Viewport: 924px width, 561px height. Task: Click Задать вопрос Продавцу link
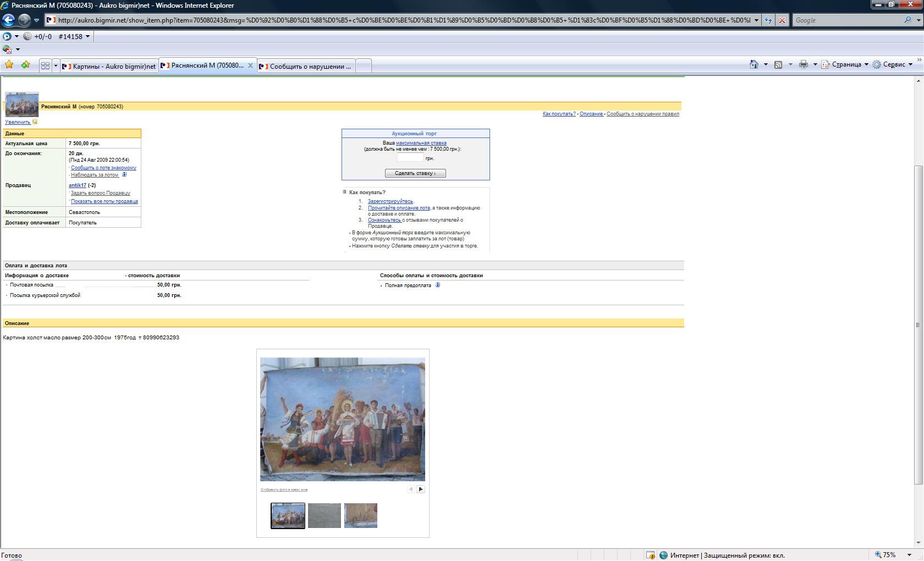pos(100,193)
